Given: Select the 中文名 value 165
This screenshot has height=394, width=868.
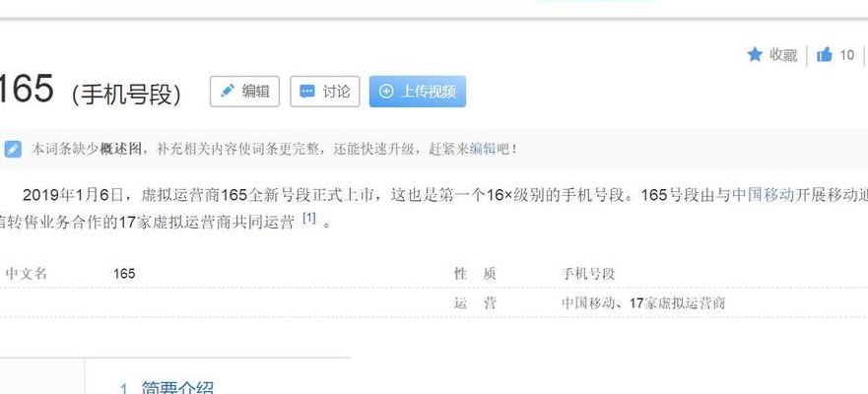Looking at the screenshot, I should [124, 274].
